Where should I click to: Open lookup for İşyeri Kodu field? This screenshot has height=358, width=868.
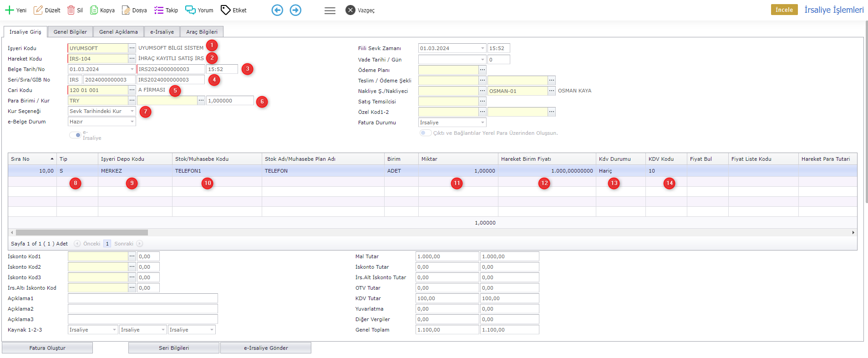[132, 48]
